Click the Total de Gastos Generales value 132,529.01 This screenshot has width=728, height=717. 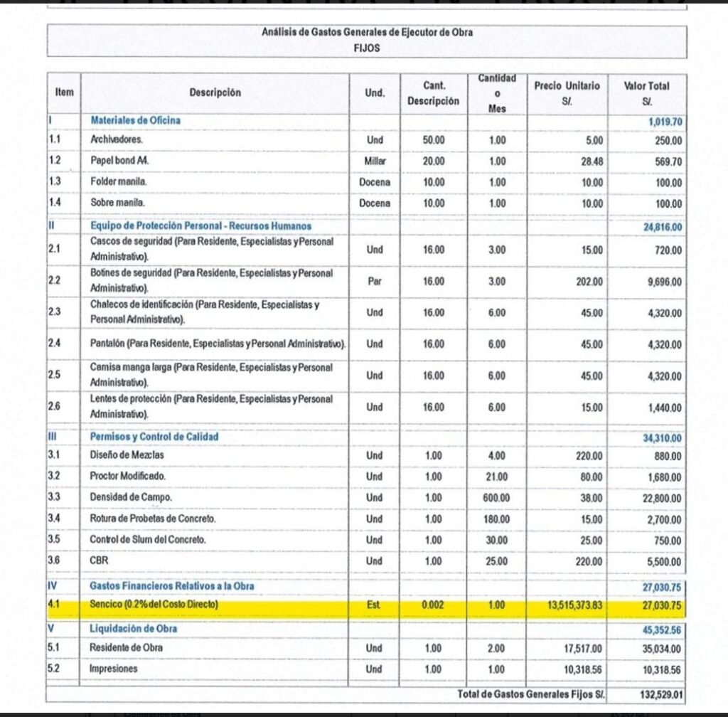661,695
